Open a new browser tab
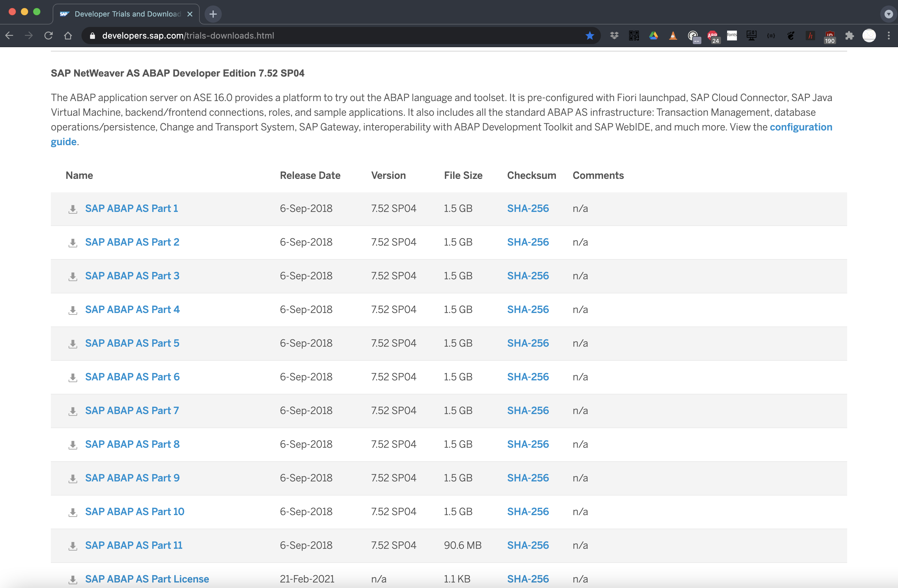The image size is (898, 588). pos(213,14)
